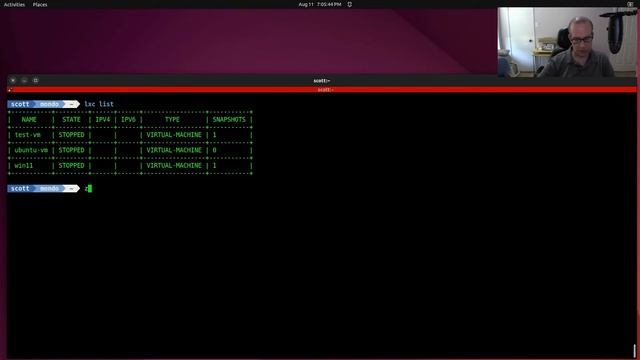Click 'mondo' segment of the first prompt

[49, 104]
